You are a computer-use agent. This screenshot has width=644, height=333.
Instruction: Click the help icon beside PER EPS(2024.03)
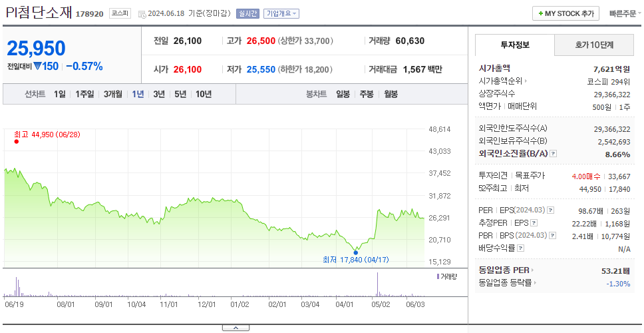point(551,210)
